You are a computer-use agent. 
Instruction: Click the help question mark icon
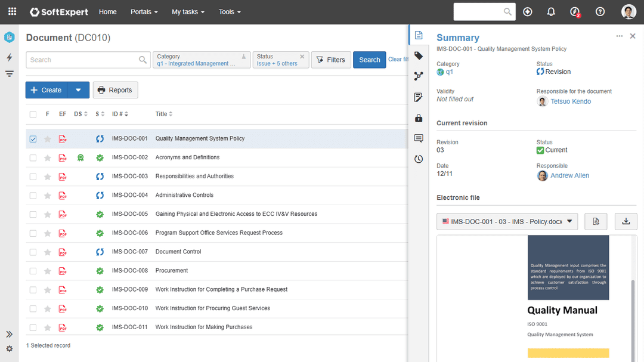[x=600, y=12]
